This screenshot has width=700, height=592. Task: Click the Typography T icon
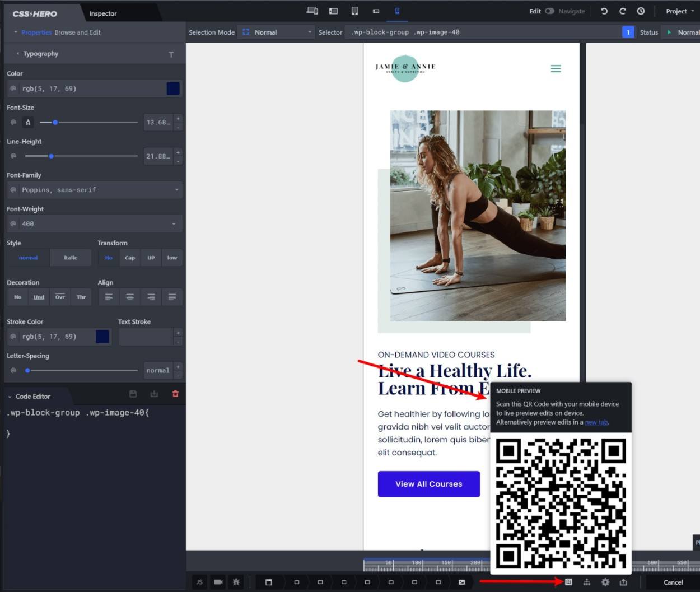tap(171, 54)
